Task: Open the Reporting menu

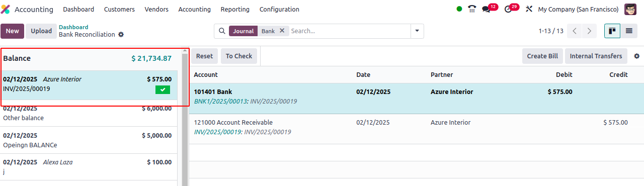Action: [x=235, y=9]
